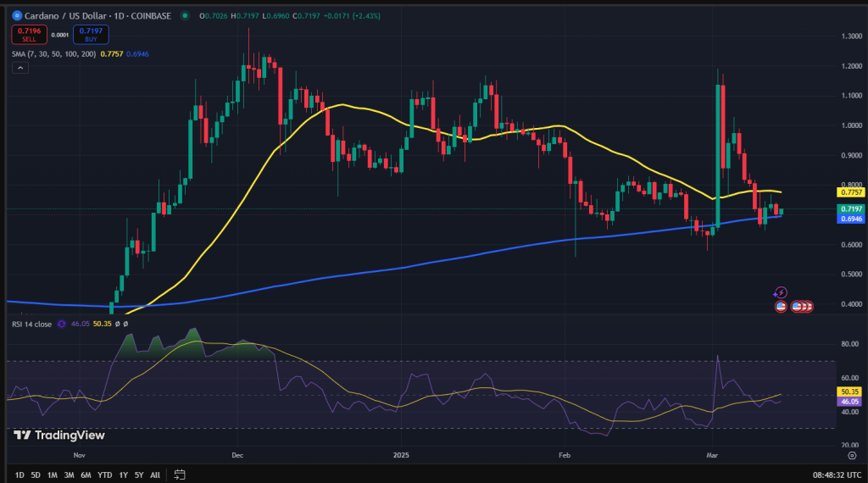Select the YTD time range
Viewport: 868px width, 483px height.
[x=104, y=475]
